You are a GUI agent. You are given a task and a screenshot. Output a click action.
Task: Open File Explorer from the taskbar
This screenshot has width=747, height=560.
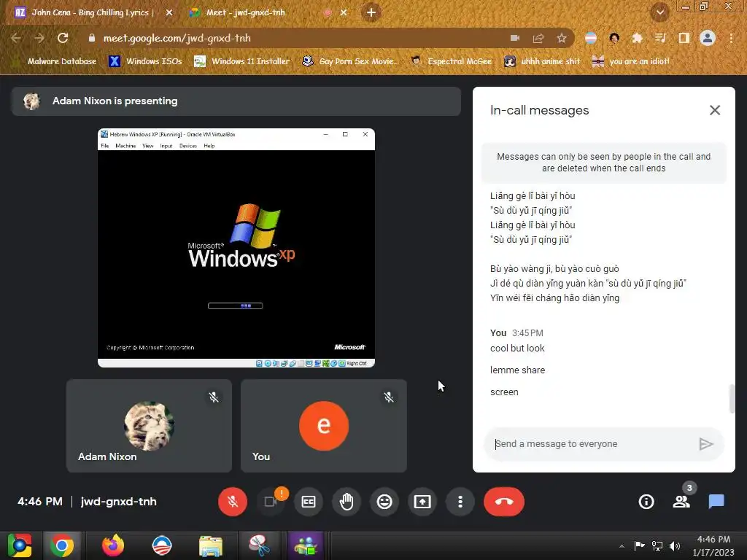coord(211,545)
